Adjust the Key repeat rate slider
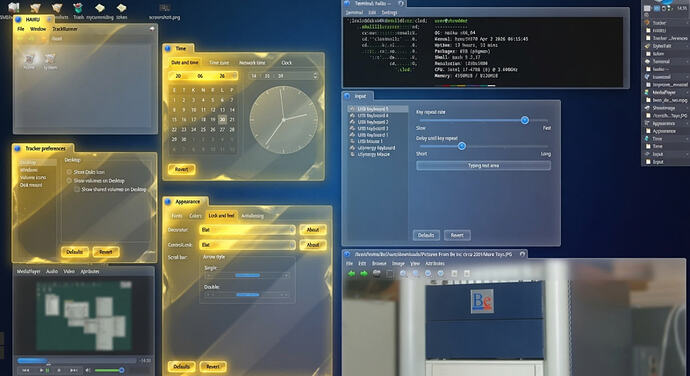The width and height of the screenshot is (690, 376). [x=525, y=120]
